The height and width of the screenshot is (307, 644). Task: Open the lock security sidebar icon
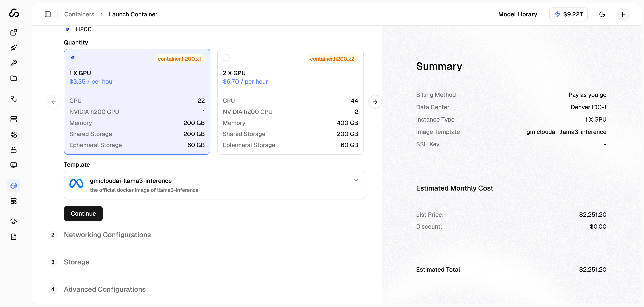pos(13,150)
